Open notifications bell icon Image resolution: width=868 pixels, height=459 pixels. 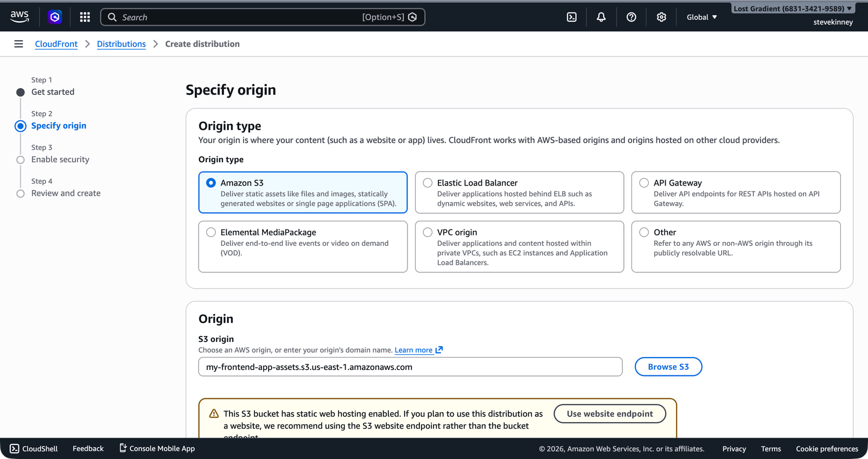point(601,17)
